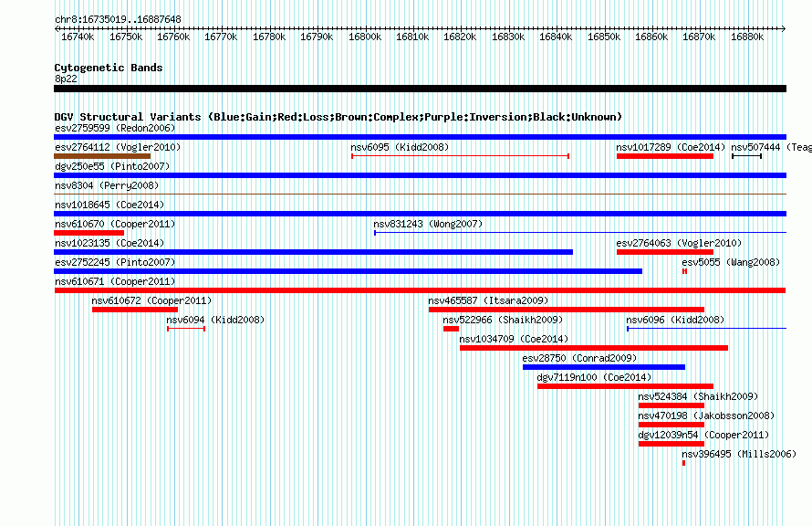This screenshot has height=526, width=812.
Task: Open the nsv6095 (Kidd2008) label
Action: (x=400, y=147)
